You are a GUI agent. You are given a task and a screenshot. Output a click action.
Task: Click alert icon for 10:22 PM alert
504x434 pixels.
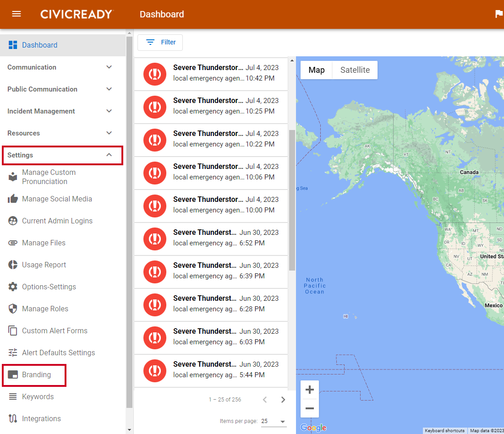click(x=155, y=140)
